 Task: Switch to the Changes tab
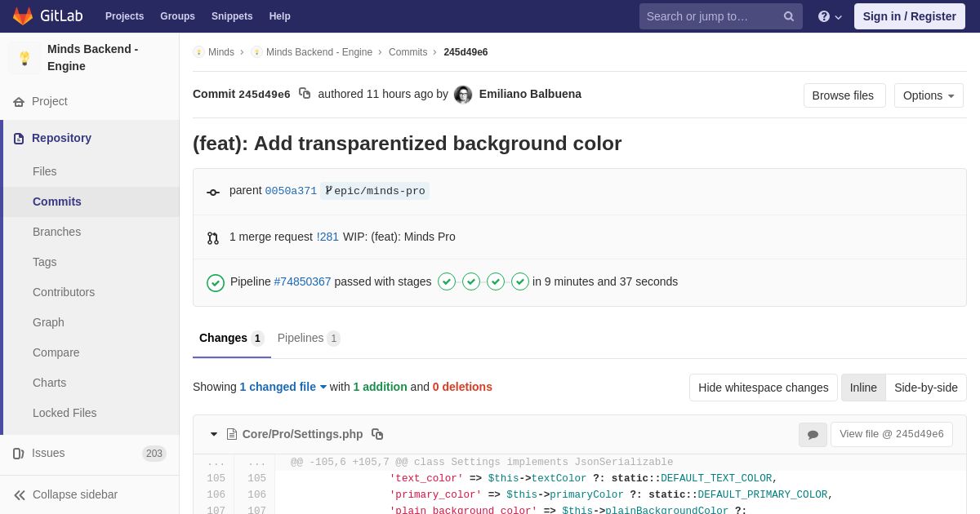coord(232,339)
